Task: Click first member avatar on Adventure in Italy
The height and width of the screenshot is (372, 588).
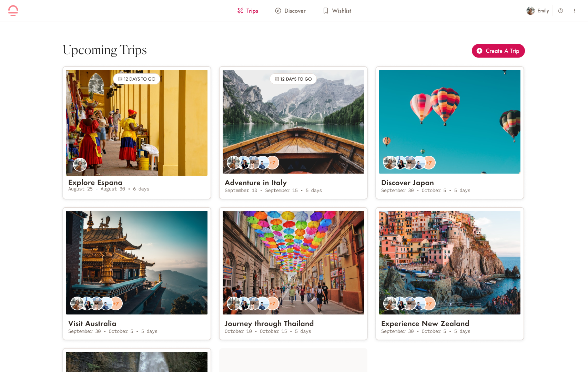Action: coord(233,163)
